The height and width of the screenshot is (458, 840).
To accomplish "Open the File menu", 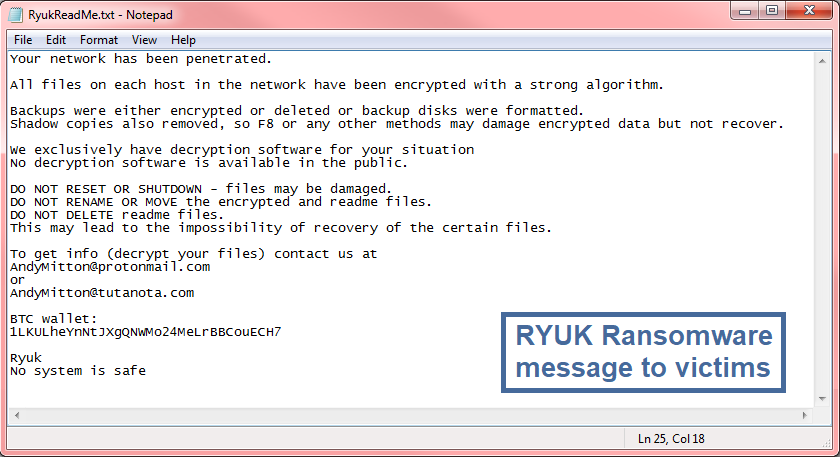I will pos(23,40).
